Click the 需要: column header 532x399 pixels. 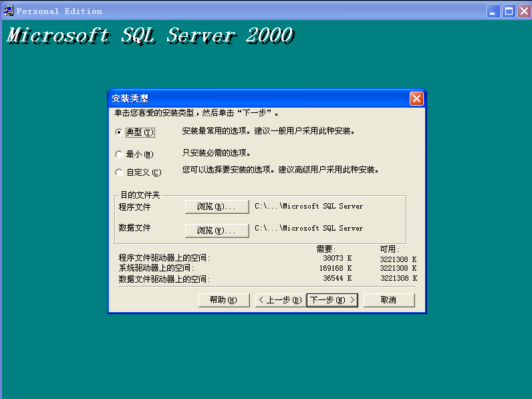pos(325,249)
